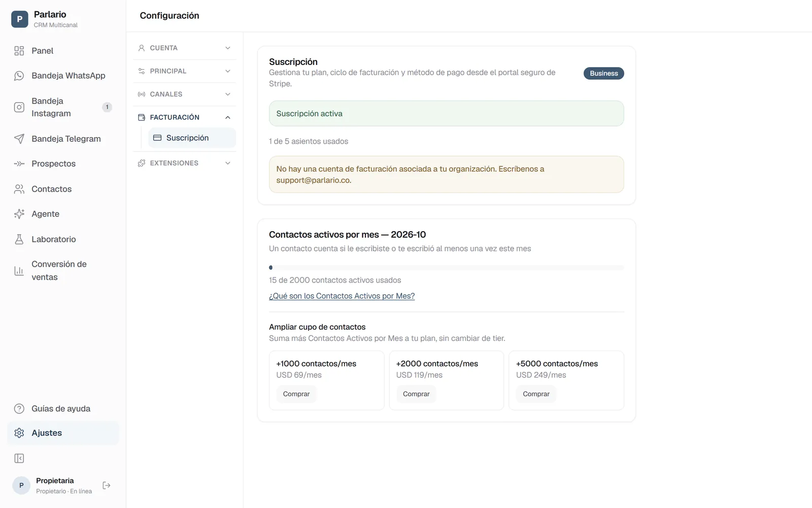The image size is (812, 508).
Task: Click the active contacts usage progress bar
Action: tap(447, 267)
